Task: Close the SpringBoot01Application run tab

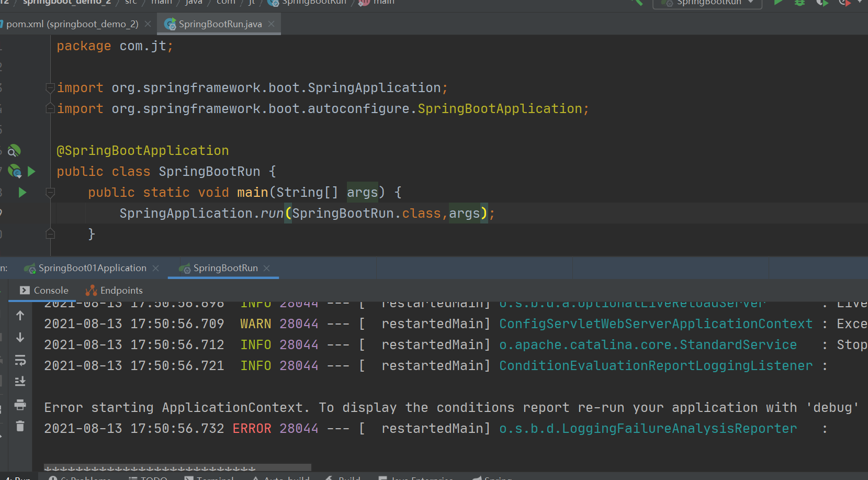Action: (x=155, y=268)
